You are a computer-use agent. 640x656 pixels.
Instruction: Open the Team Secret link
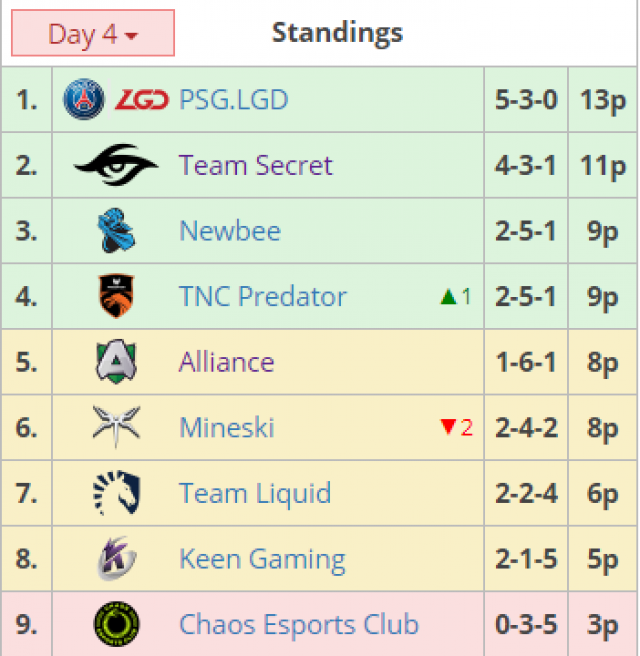tap(256, 165)
